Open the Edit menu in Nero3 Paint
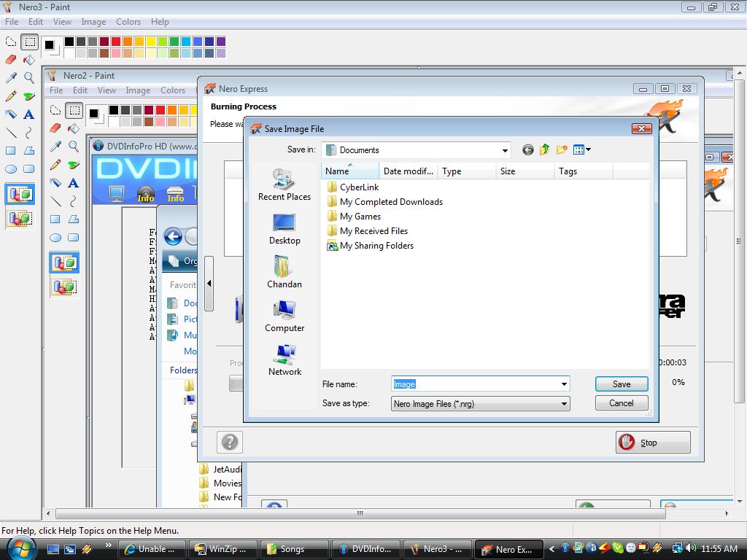 pyautogui.click(x=36, y=22)
